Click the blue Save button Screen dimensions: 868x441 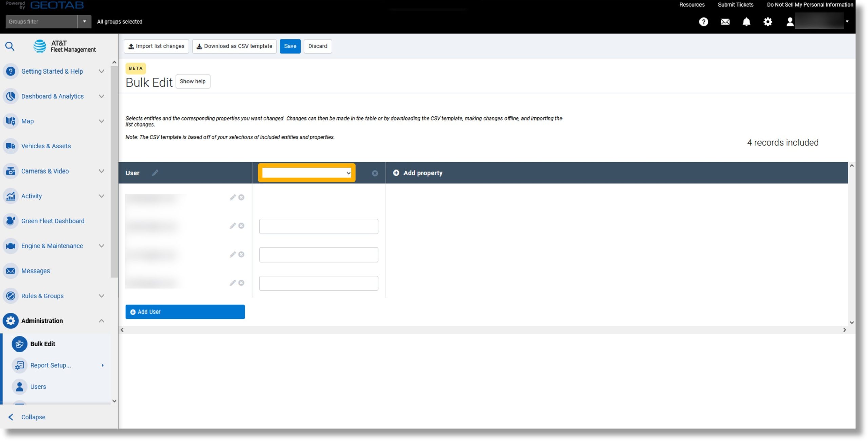[290, 46]
